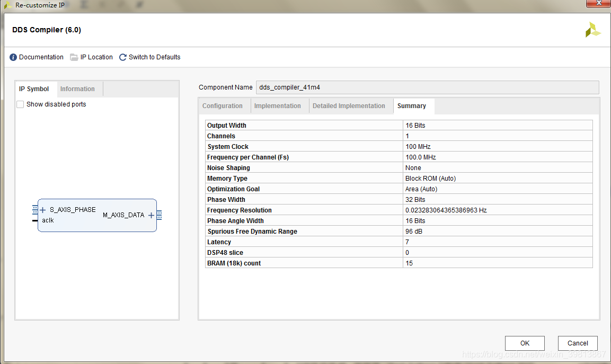The height and width of the screenshot is (364, 611).
Task: Enable Show disabled ports checkbox
Action: [20, 104]
